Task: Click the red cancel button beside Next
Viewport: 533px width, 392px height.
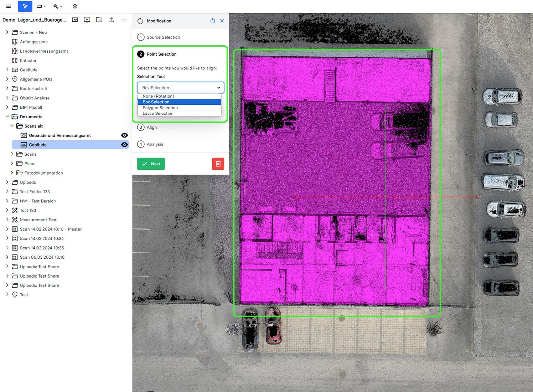Action: (218, 164)
